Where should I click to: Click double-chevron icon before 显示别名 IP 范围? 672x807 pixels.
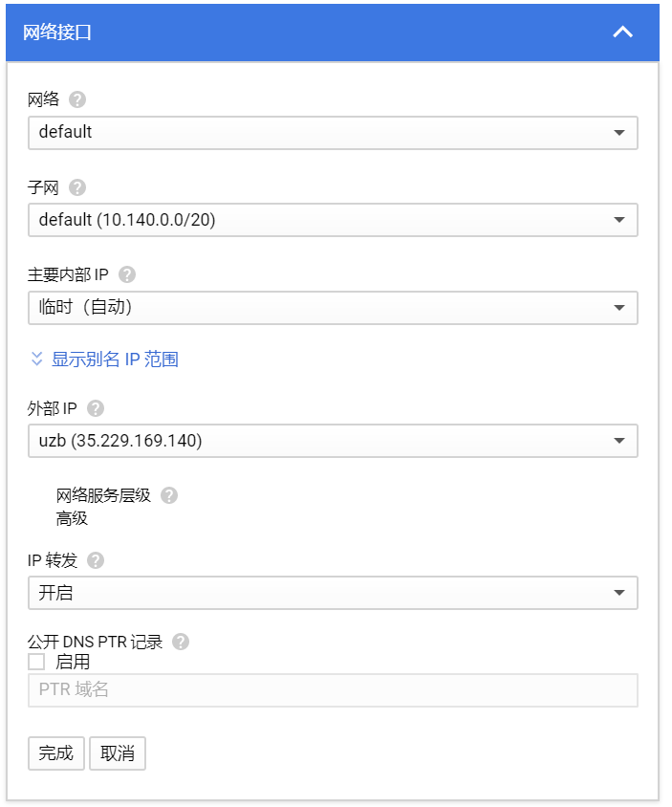coord(37,360)
